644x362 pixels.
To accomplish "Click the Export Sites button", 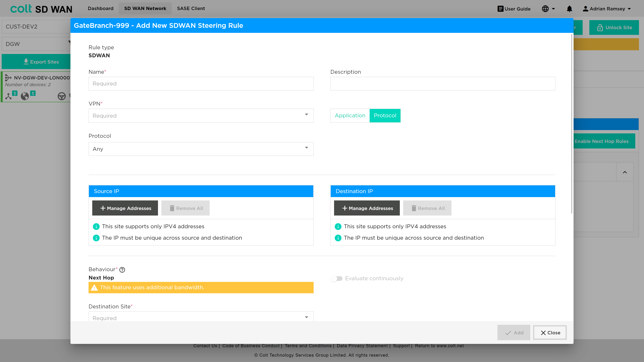I will pos(36,62).
